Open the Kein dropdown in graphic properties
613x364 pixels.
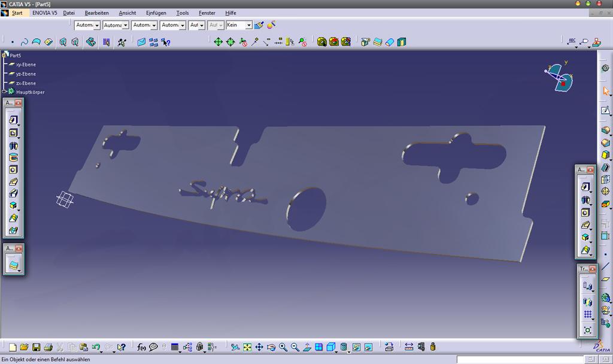(239, 25)
